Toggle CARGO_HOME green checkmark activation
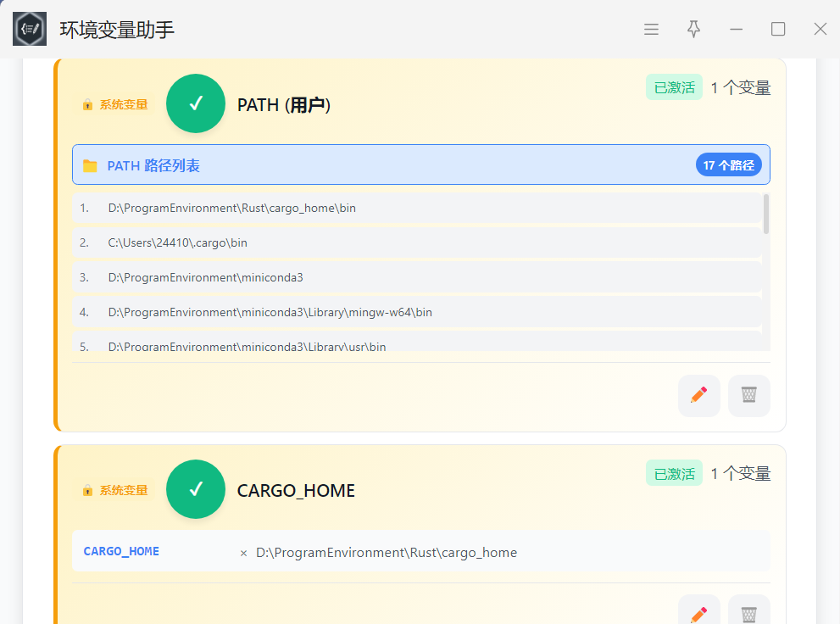The width and height of the screenshot is (840, 624). 196,489
